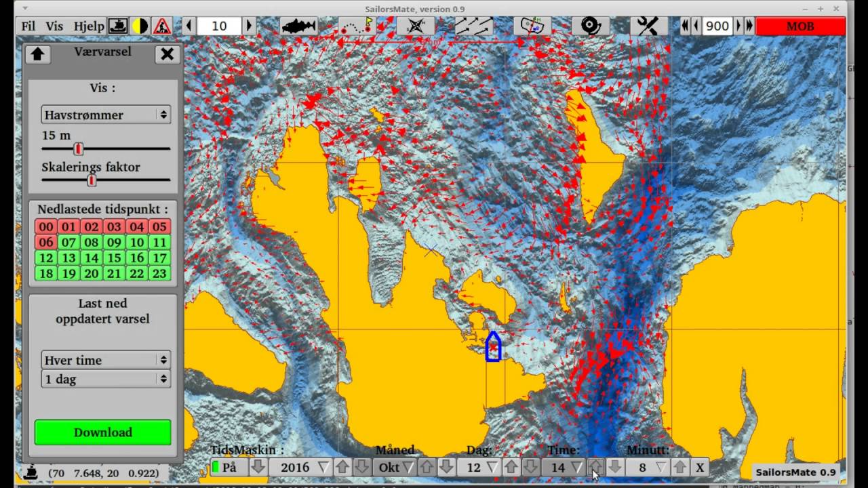Image resolution: width=868 pixels, height=488 pixels.
Task: Click the boat icon in the toolbar
Action: click(118, 26)
